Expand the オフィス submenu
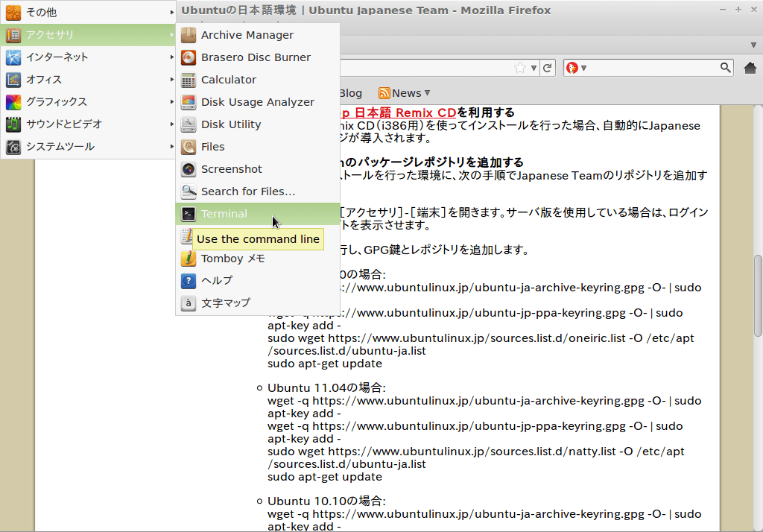Image resolution: width=763 pixels, height=532 pixels. (x=172, y=79)
